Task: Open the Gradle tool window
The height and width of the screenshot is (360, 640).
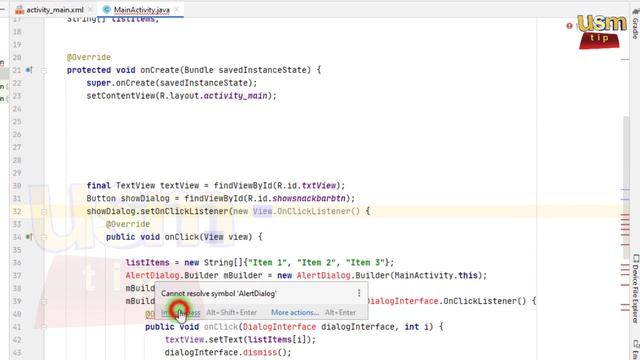Action: [x=635, y=25]
